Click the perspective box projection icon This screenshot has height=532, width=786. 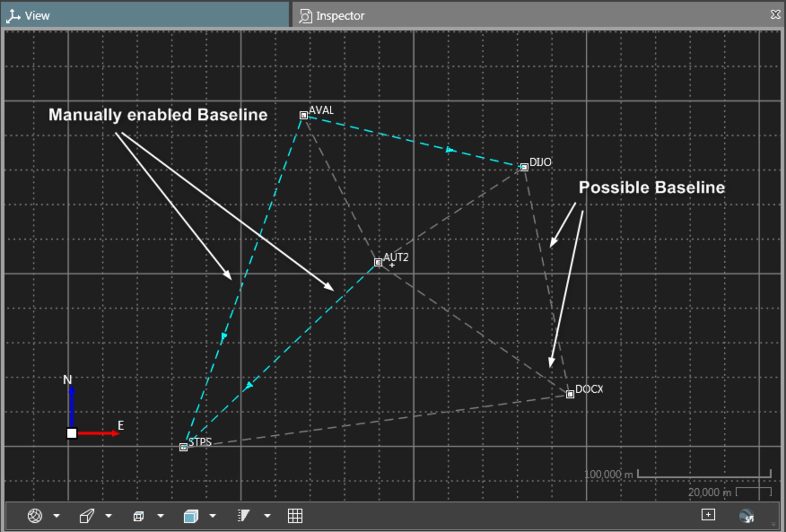click(x=87, y=516)
